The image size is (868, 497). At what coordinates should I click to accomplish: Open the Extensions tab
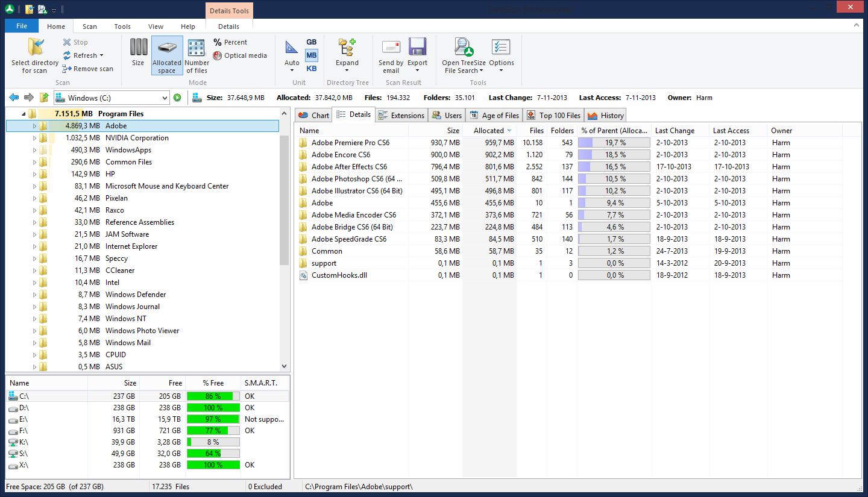point(401,115)
